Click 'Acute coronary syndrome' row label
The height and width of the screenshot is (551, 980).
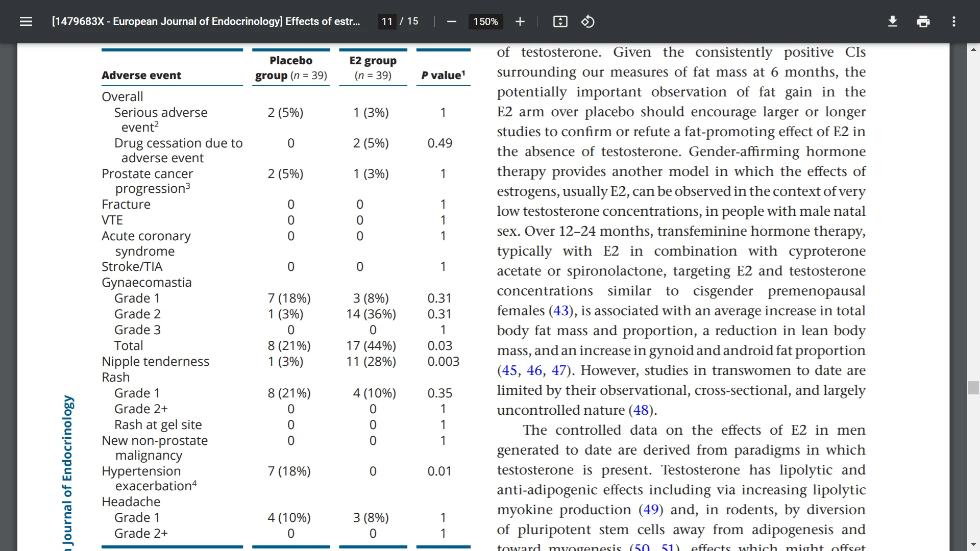click(146, 243)
